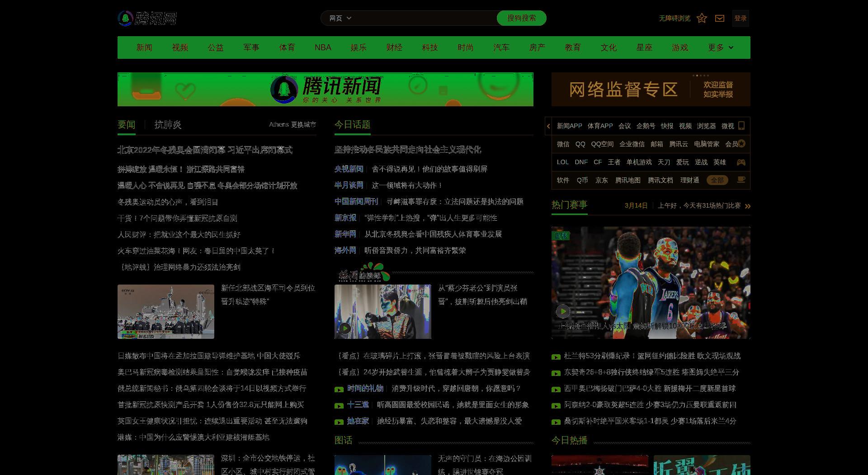Open 港媒：中国为什么应警惕 article
Screen dimensions: 868x475
(193, 437)
